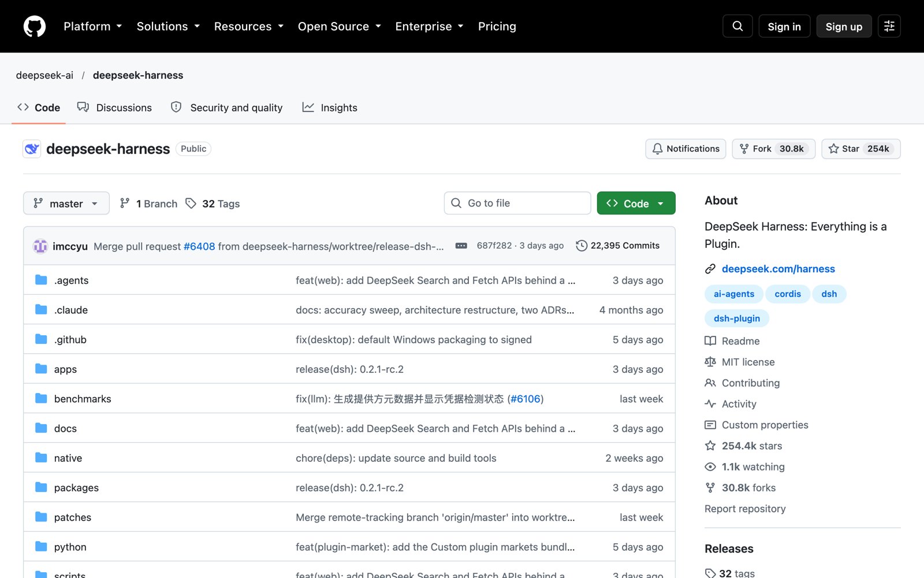Click the Go to file field
Viewport: 924px width, 578px height.
[x=517, y=203]
